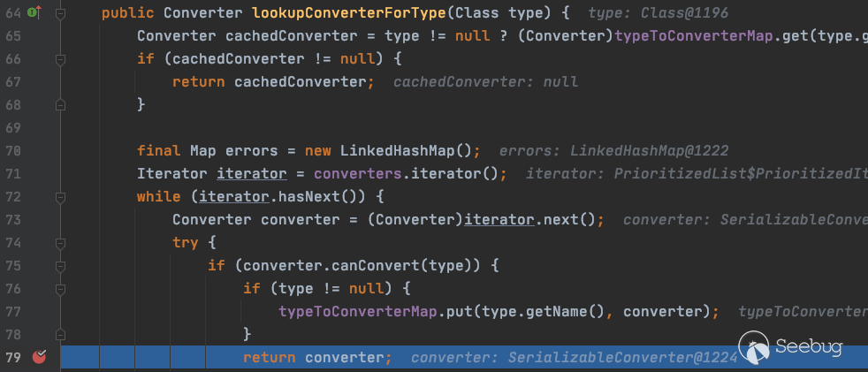Toggle the breakpoint icon on line 79
868x372 pixels.
pos(39,357)
